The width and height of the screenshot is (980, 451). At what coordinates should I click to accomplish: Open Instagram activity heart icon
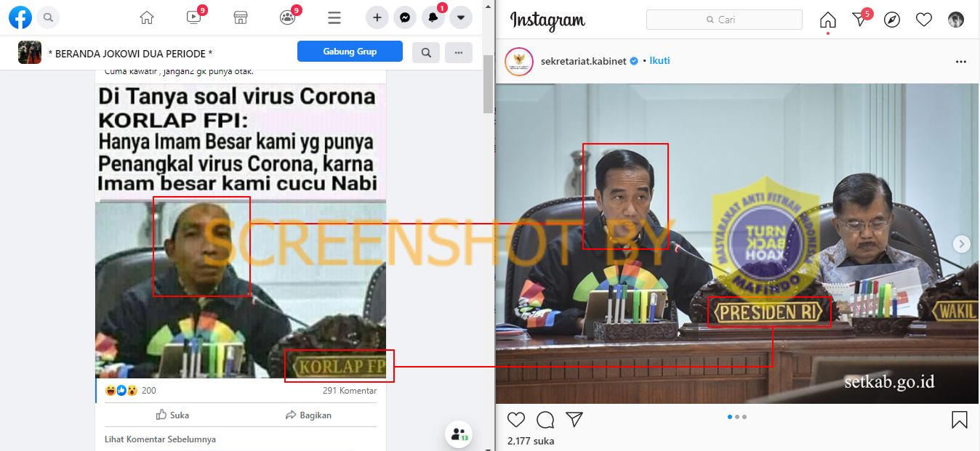click(924, 20)
